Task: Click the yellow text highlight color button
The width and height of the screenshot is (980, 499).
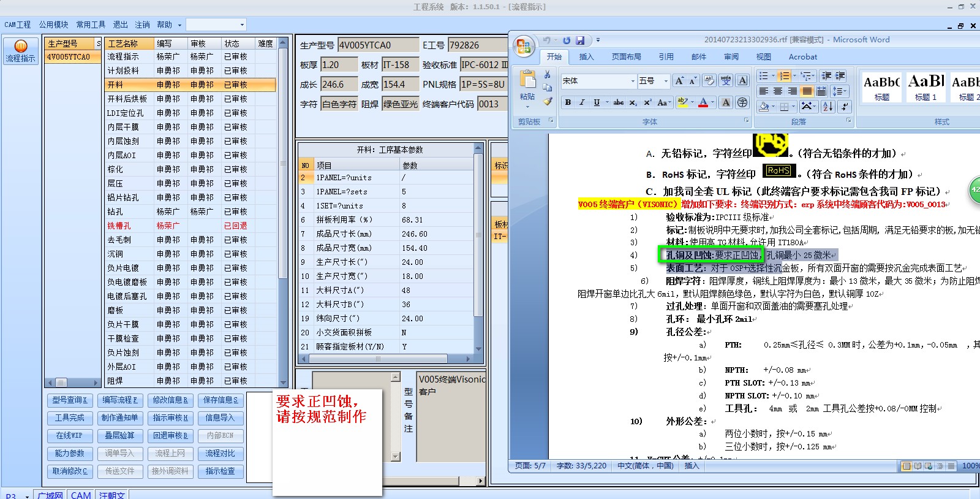Action: [682, 102]
